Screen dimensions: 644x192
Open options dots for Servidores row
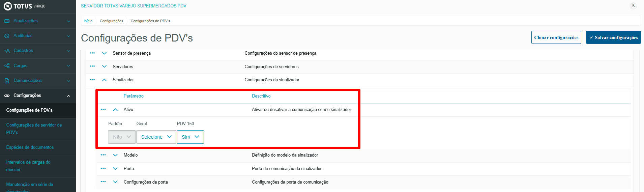[x=92, y=66]
